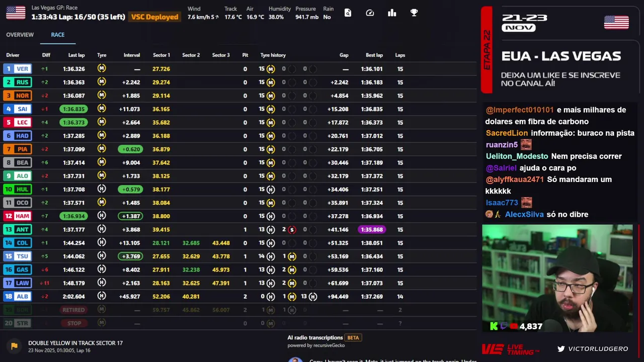644x362 pixels.
Task: Click the Humidity 38.0% value
Action: tap(276, 17)
